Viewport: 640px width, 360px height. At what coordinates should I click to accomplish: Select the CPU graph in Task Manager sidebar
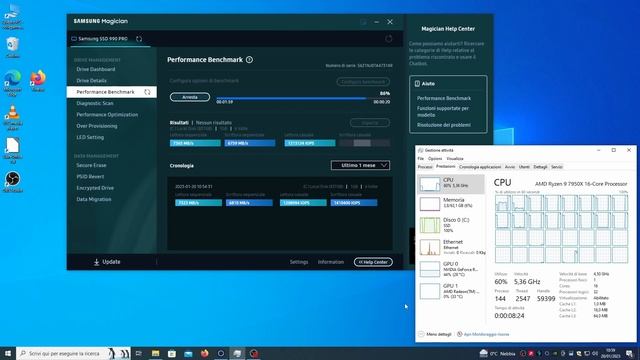click(451, 184)
